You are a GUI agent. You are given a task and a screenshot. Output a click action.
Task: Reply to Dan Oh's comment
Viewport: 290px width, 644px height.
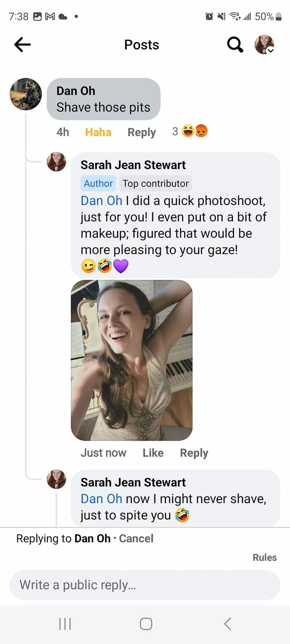click(141, 132)
